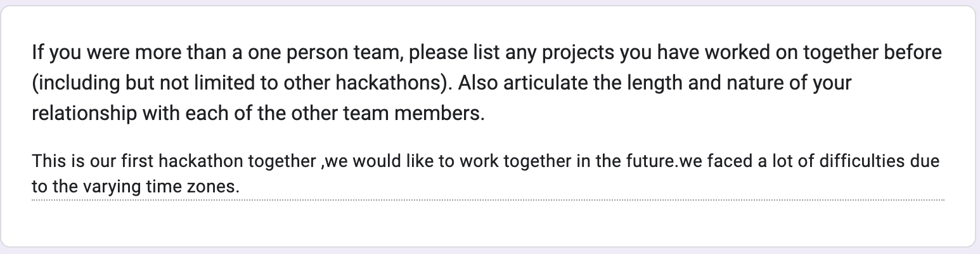Click the word 'future' in the answer

(x=641, y=162)
